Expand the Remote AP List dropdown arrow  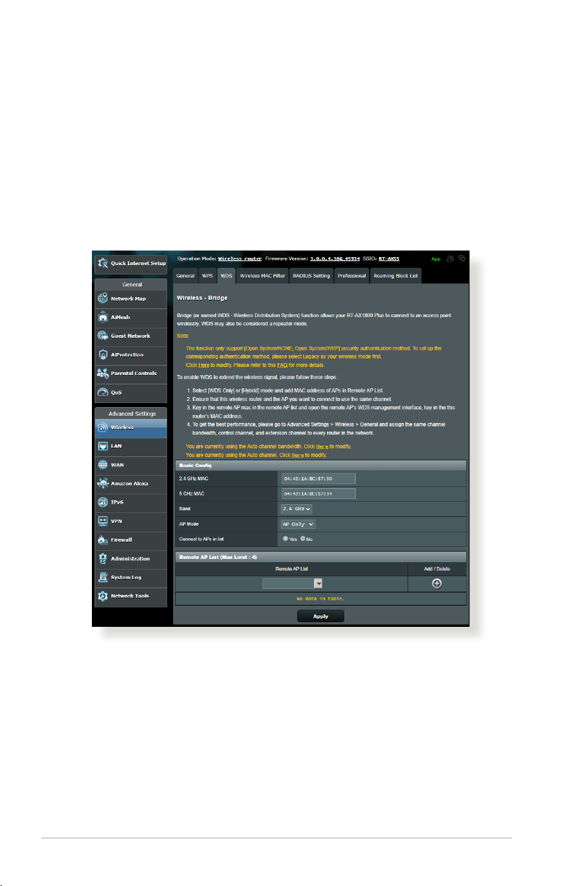click(318, 584)
